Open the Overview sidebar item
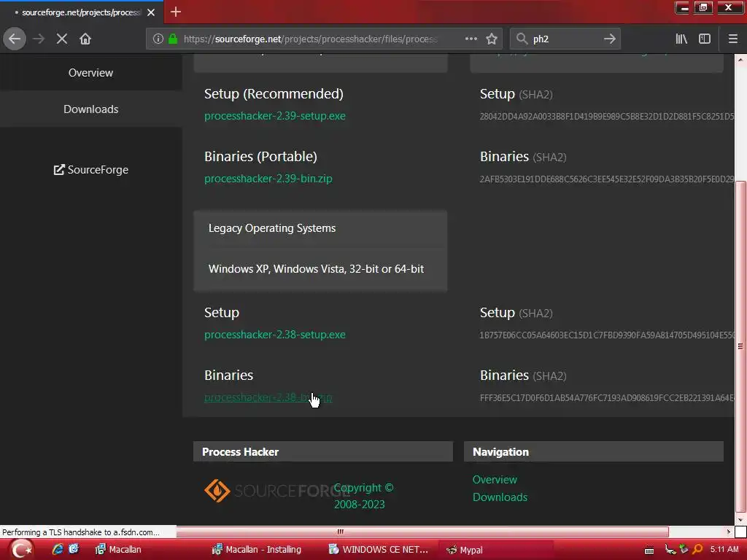The height and width of the screenshot is (560, 747). [x=90, y=73]
